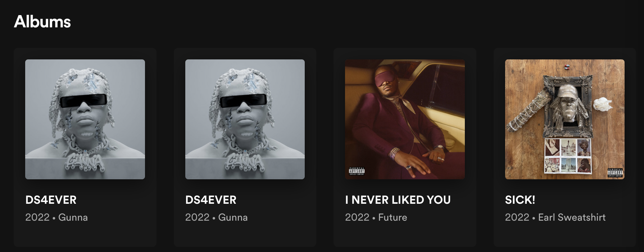Image resolution: width=644 pixels, height=252 pixels.
Task: Click the 2022 year beside Future
Action: point(357,217)
